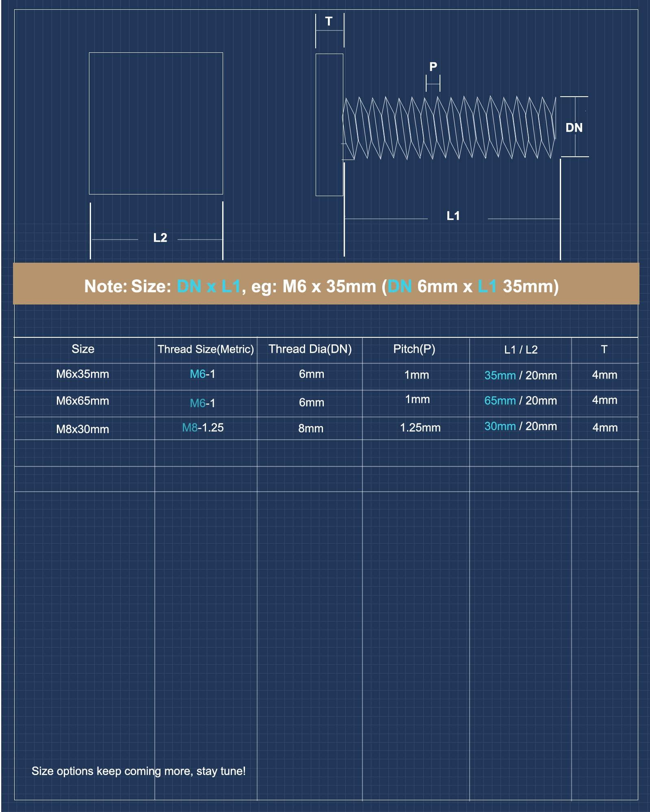
Task: Click the T thickness label at top
Action: coord(329,22)
